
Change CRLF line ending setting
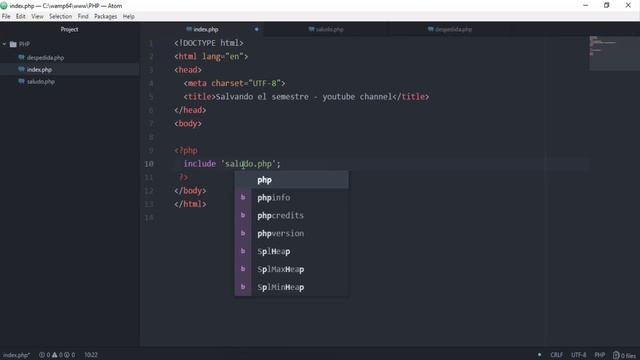click(556, 355)
